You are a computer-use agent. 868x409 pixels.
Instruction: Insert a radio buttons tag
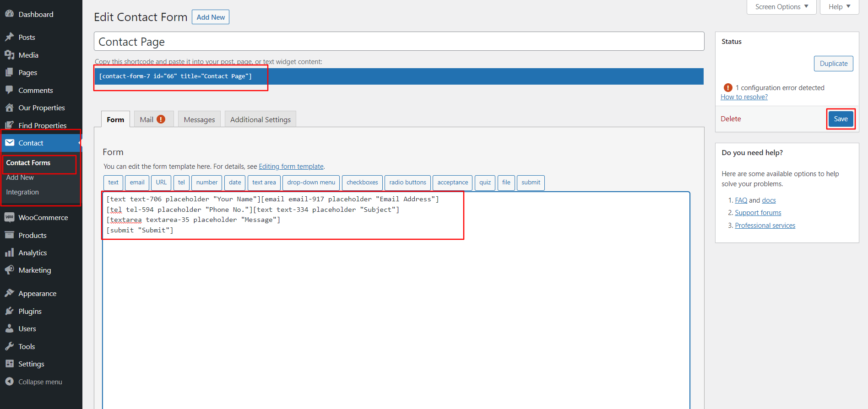[407, 183]
